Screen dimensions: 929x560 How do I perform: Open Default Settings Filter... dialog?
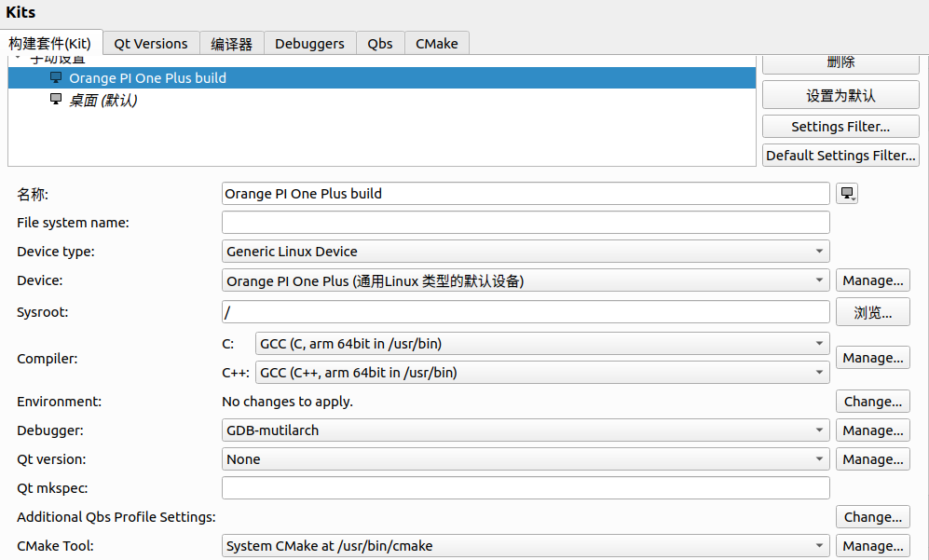pyautogui.click(x=840, y=156)
